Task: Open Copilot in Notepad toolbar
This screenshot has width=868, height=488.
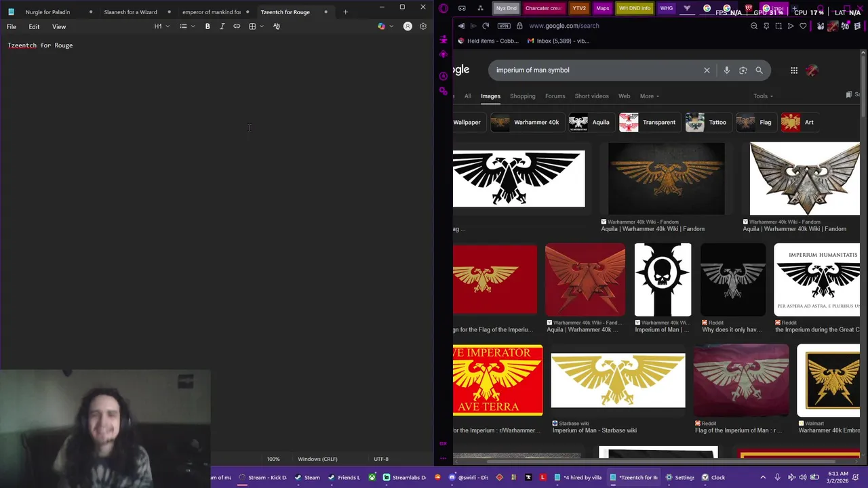Action: pyautogui.click(x=381, y=26)
